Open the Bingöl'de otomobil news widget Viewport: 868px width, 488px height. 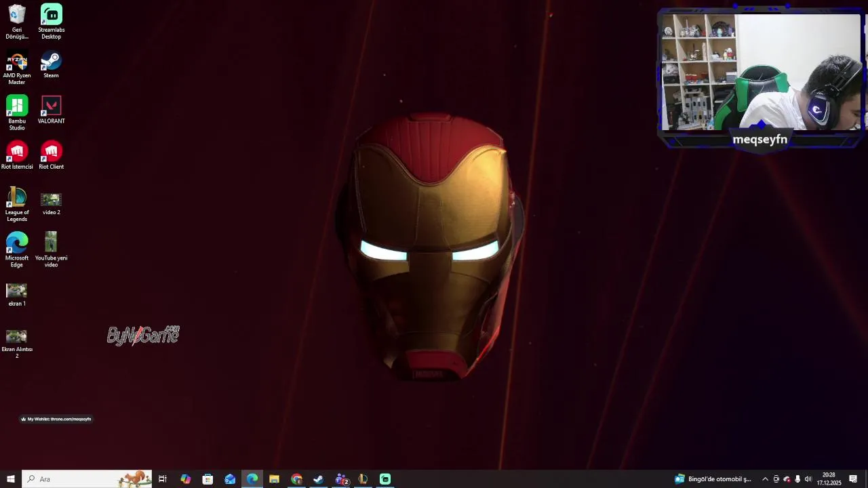713,479
